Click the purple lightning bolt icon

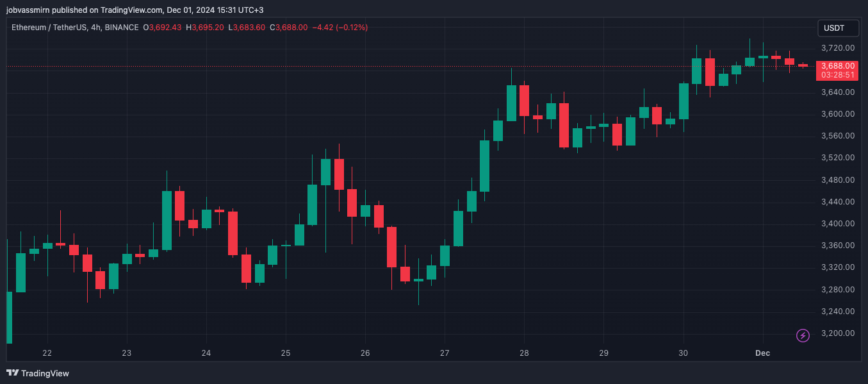803,335
